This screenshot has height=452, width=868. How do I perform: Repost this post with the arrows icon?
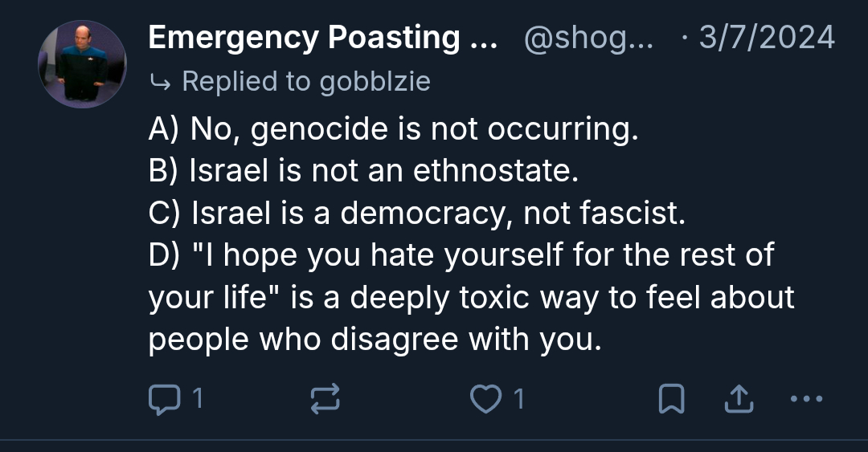click(326, 398)
